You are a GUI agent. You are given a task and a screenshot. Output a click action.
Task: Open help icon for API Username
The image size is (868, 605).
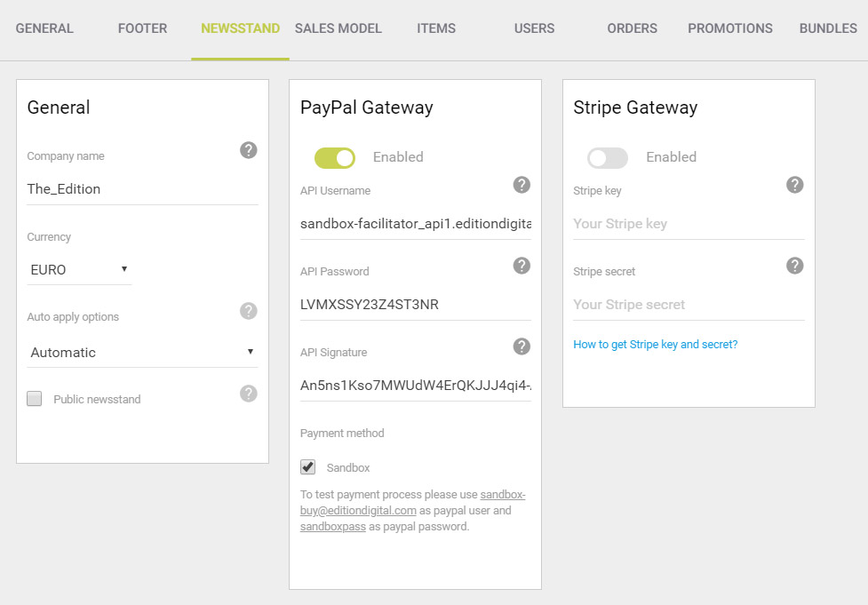coord(522,185)
